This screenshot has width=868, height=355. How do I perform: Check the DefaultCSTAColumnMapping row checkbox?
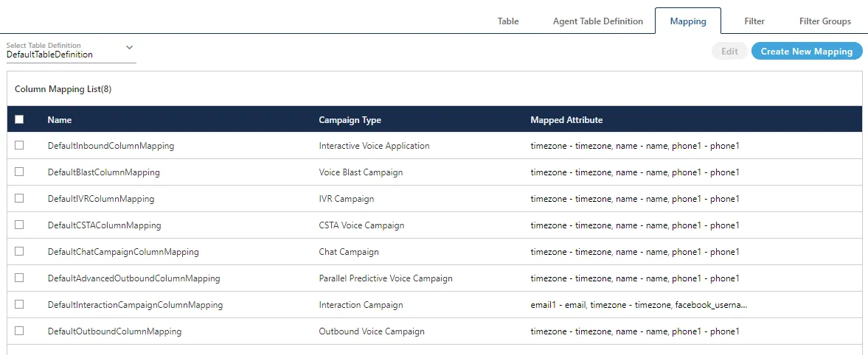pyautogui.click(x=19, y=225)
